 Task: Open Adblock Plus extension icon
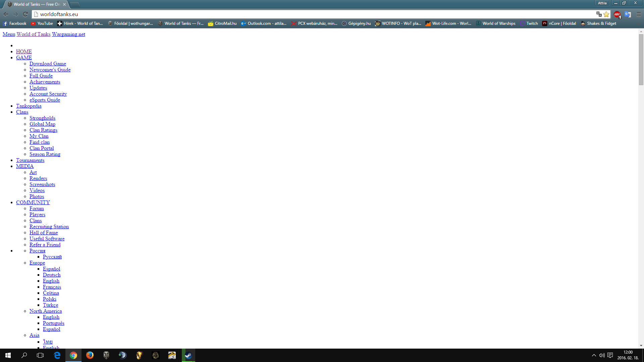[617, 14]
